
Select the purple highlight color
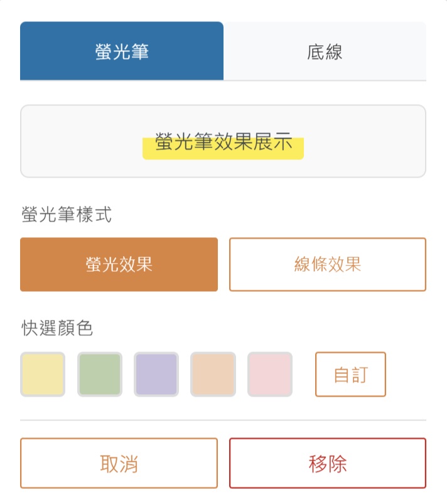(x=156, y=373)
